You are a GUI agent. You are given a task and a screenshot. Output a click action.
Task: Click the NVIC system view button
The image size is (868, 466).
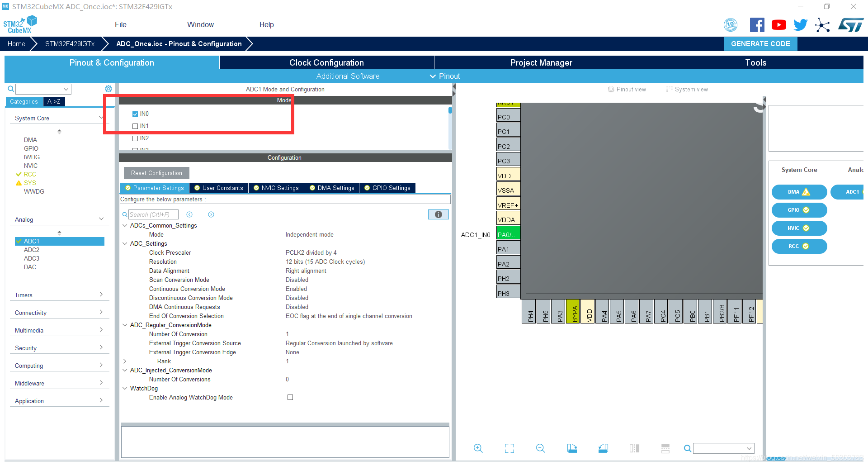(799, 228)
